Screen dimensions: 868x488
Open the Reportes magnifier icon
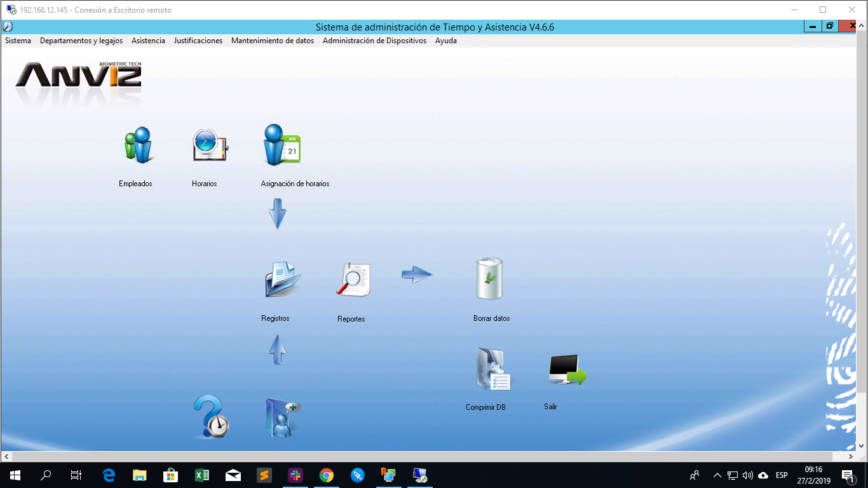[x=353, y=280]
